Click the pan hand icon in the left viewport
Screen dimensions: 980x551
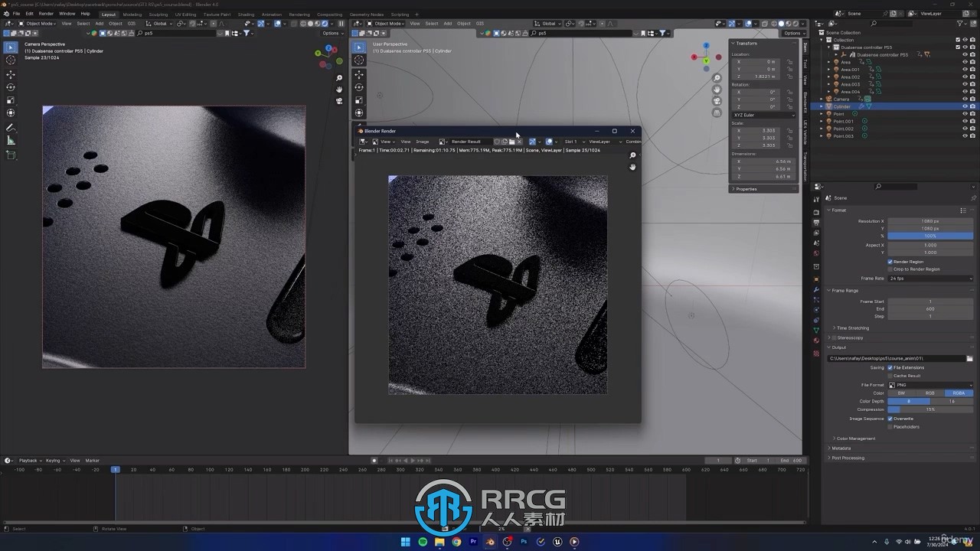[339, 90]
